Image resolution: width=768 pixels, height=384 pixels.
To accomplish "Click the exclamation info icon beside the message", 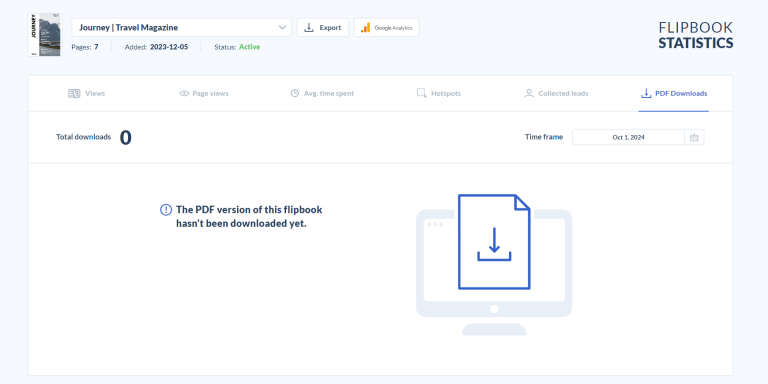I will [x=166, y=210].
